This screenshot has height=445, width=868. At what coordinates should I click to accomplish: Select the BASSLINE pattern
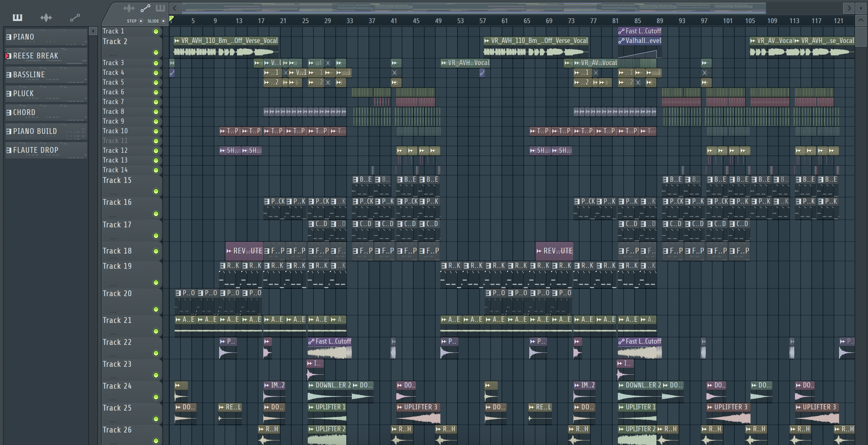pos(46,75)
